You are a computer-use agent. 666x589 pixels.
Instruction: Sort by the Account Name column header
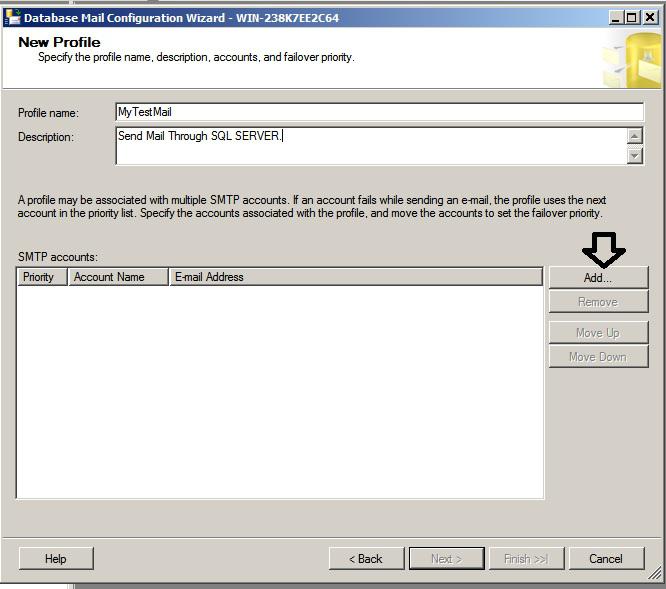118,277
